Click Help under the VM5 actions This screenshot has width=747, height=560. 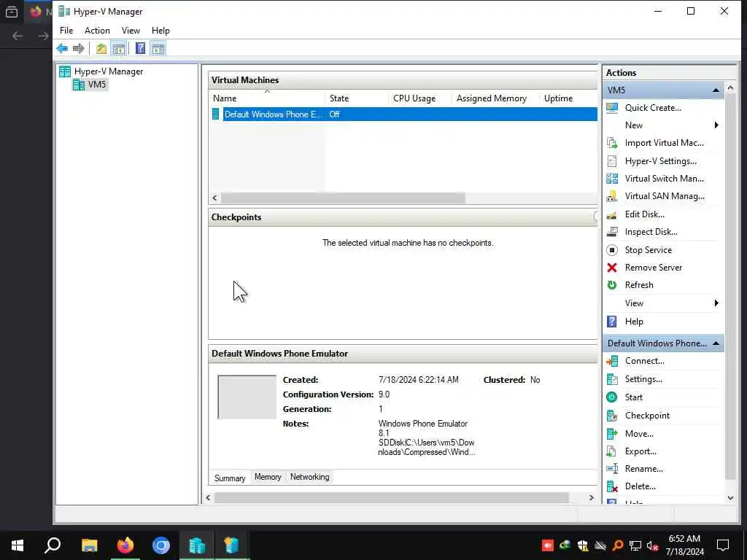tap(634, 322)
